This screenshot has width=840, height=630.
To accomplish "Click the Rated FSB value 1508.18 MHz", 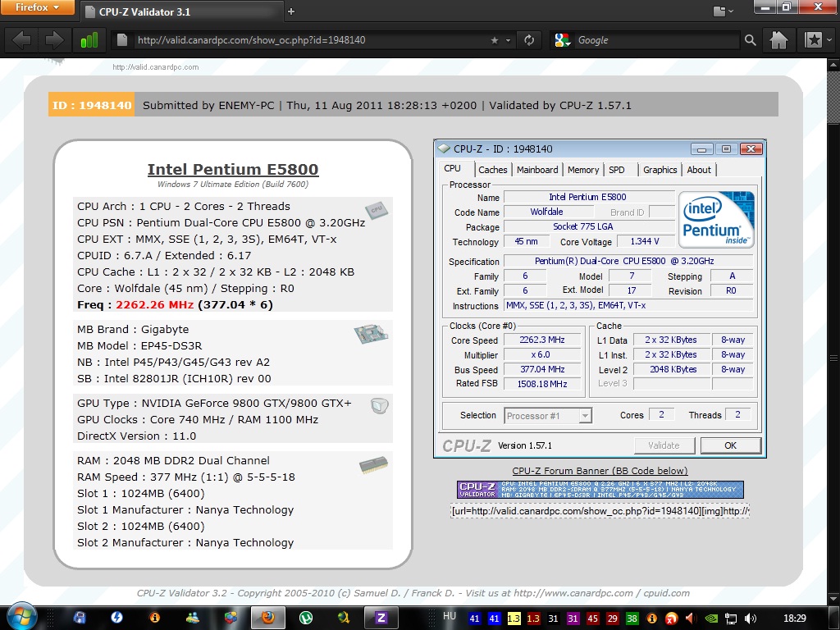I will coord(542,384).
